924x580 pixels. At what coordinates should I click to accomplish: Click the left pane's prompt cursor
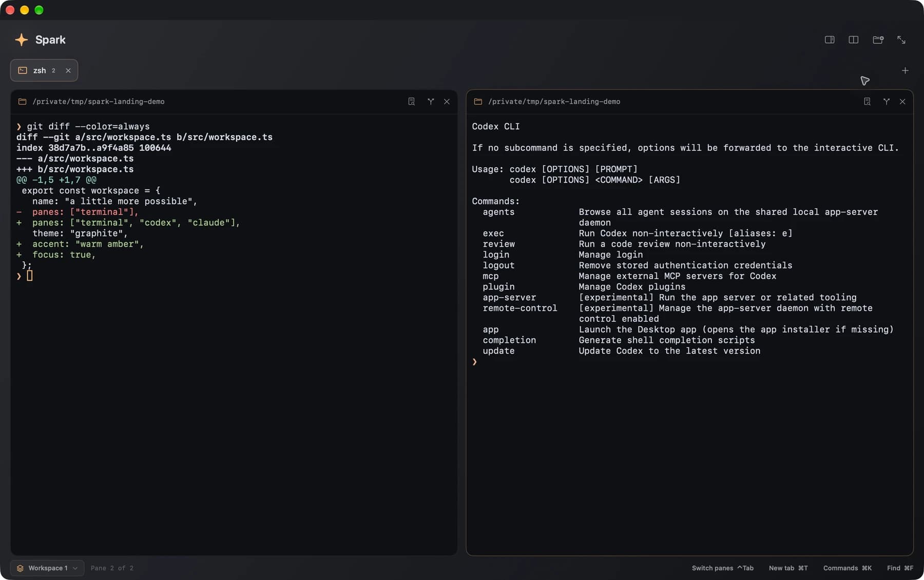point(30,276)
